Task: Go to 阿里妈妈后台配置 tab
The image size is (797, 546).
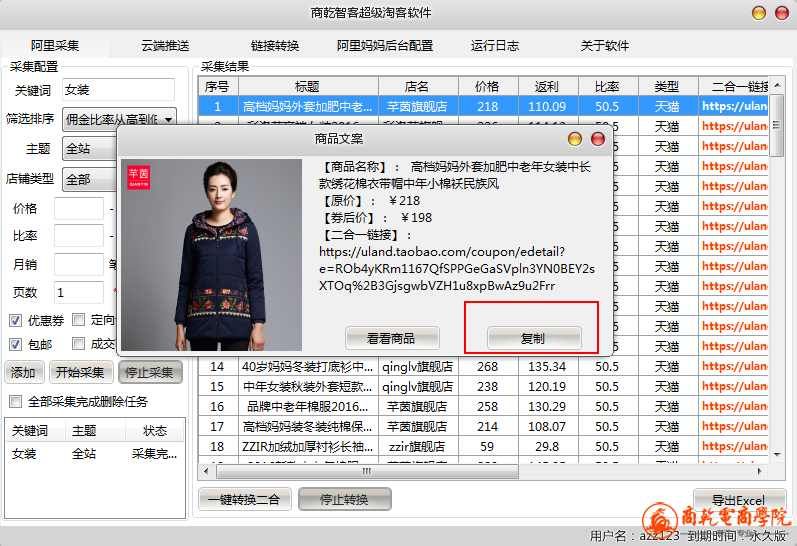Action: point(385,46)
